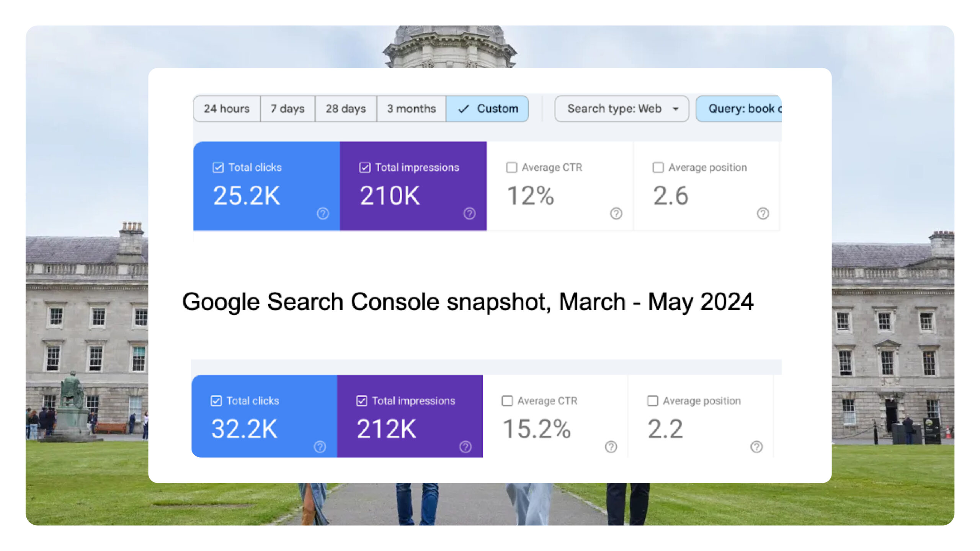Screen dimensions: 980x551
Task: Click the selected Custom date range option
Action: point(488,109)
